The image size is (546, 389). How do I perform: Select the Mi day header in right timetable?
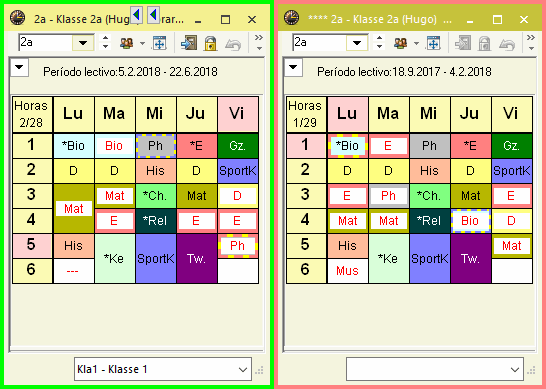click(430, 114)
